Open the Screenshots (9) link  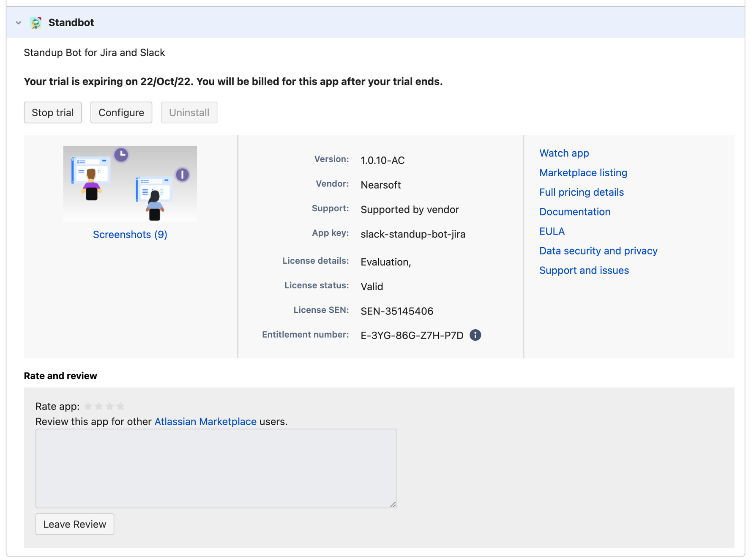point(130,235)
